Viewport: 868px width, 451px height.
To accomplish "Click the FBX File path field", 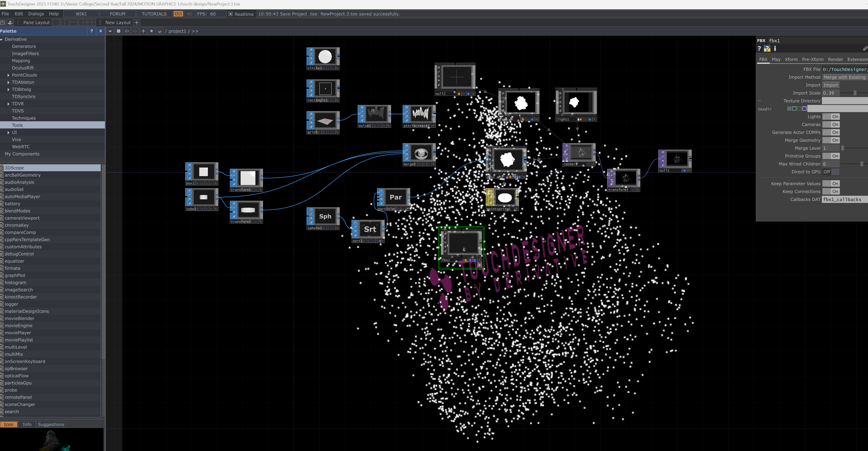I will (x=845, y=70).
